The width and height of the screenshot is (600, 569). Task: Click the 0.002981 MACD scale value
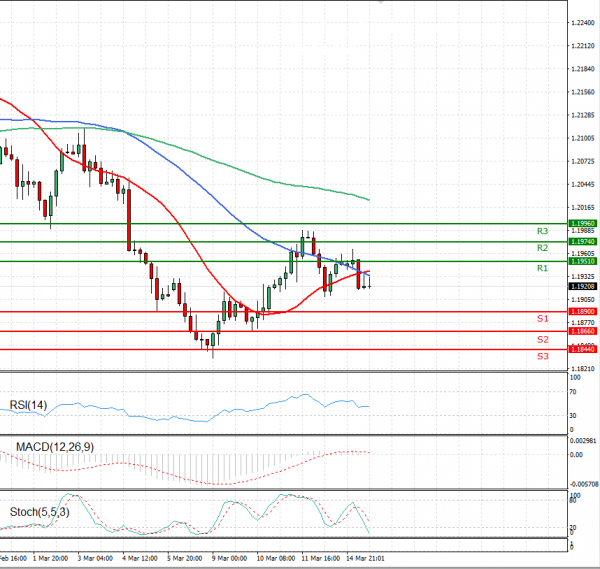[583, 441]
